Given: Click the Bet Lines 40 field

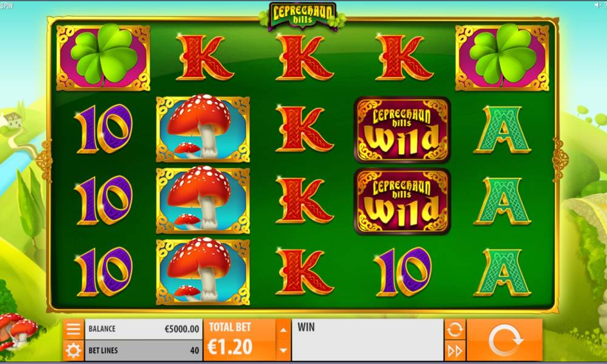Looking at the screenshot, I should [143, 351].
